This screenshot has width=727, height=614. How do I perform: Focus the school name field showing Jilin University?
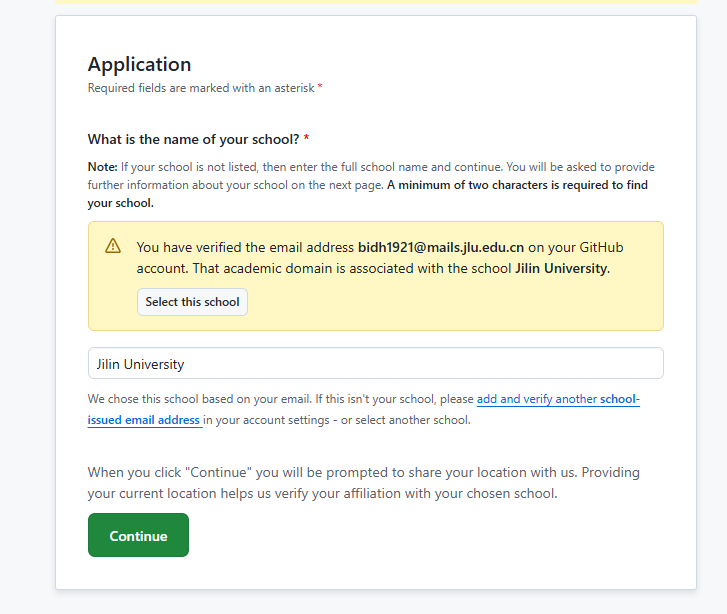tap(375, 364)
